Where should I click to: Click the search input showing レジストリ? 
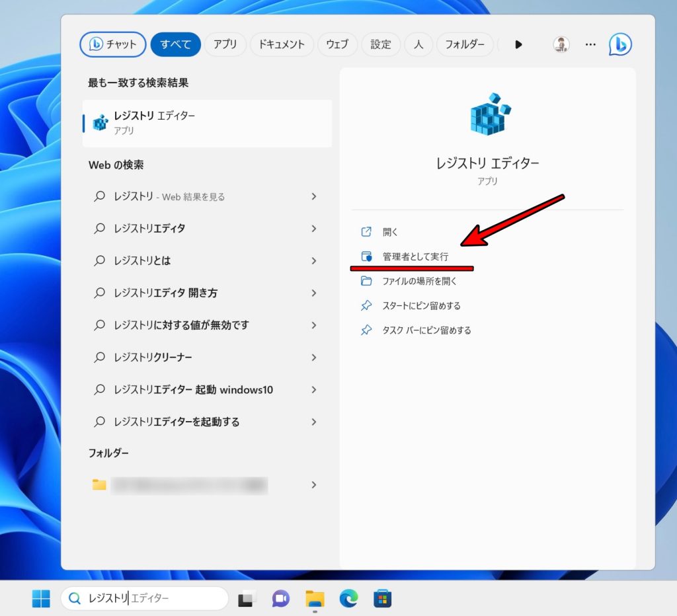coord(145,598)
